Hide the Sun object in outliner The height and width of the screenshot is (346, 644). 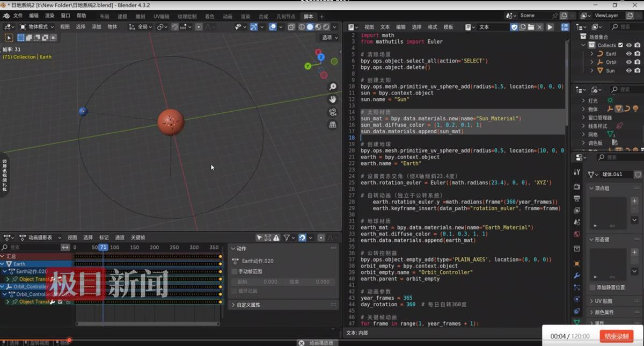pos(628,70)
